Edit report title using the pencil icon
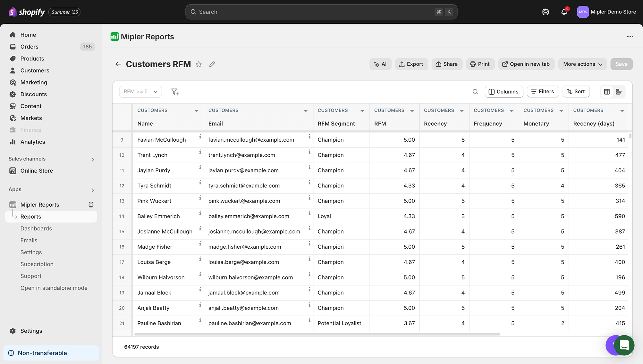643x364 pixels. pyautogui.click(x=212, y=64)
